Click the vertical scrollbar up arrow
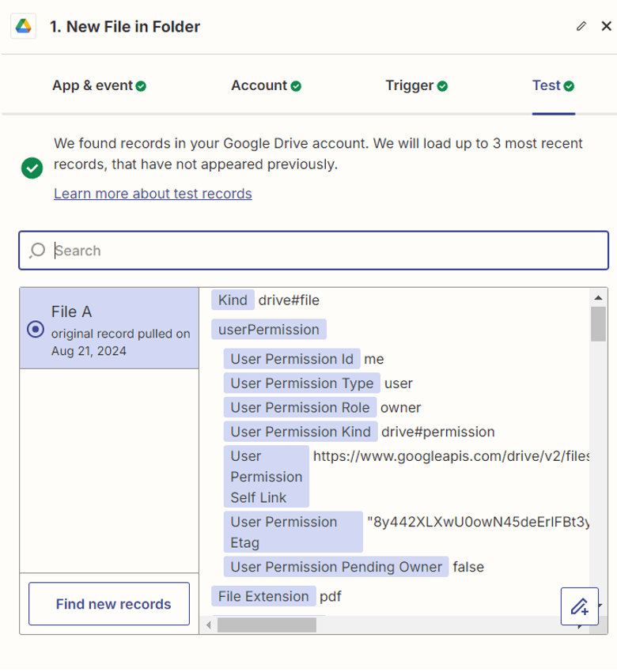 point(598,296)
